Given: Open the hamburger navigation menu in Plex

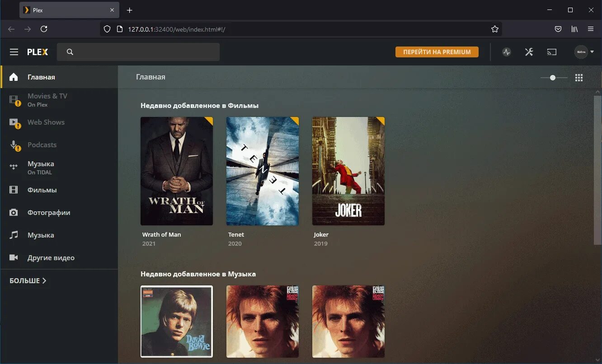Looking at the screenshot, I should pyautogui.click(x=14, y=52).
